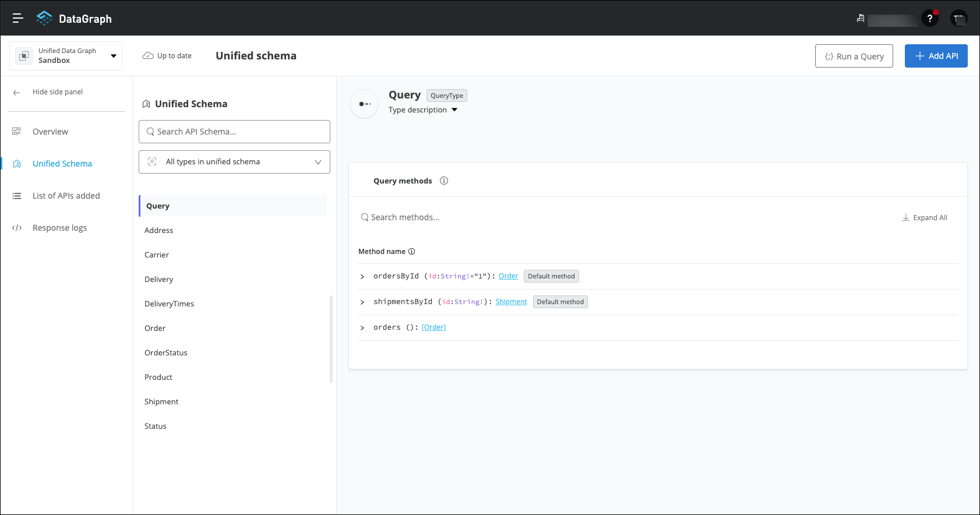Click the Query type round icon

[365, 104]
